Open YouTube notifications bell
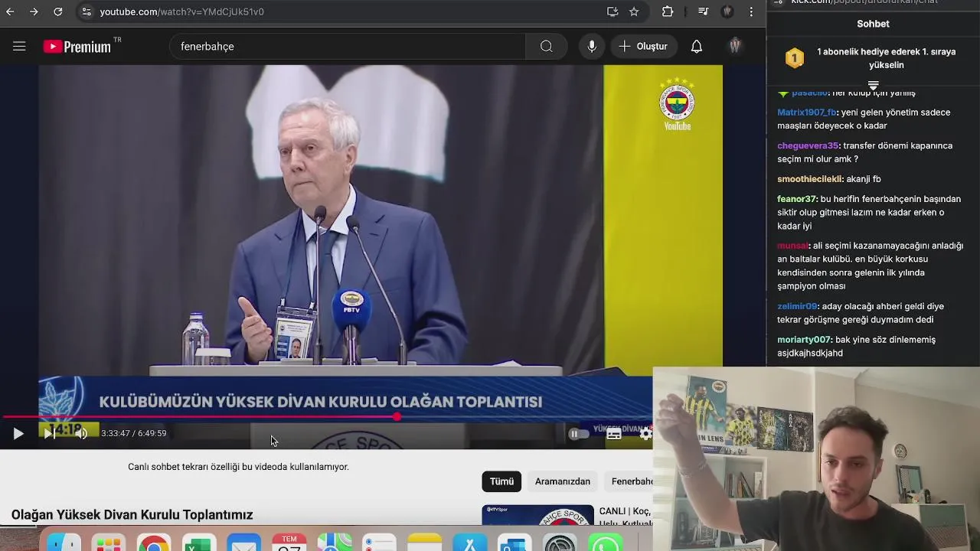 [697, 47]
